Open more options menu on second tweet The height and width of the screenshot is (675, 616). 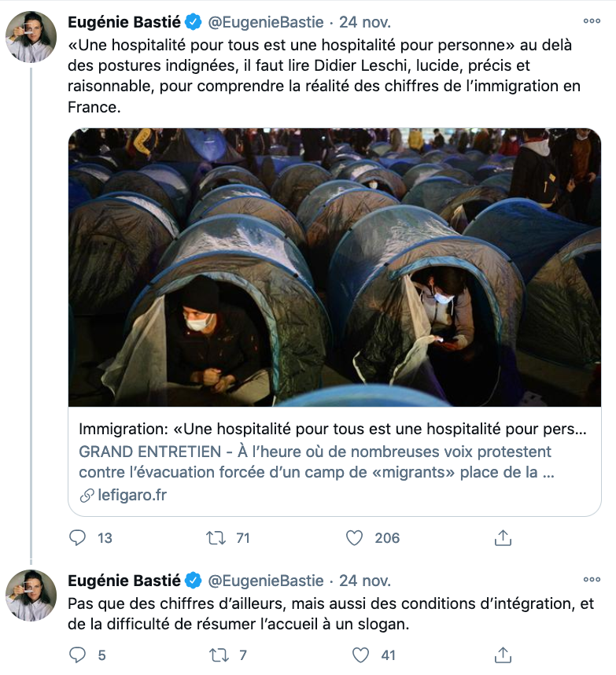(592, 580)
